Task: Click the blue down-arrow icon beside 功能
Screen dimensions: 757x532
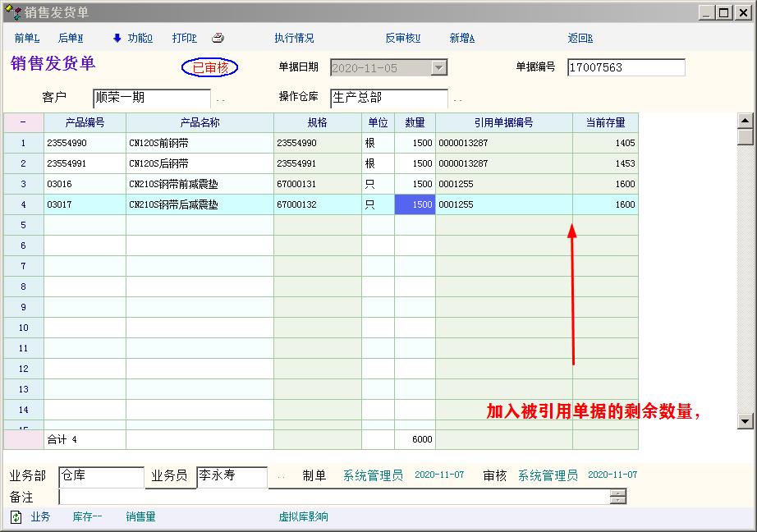Action: pyautogui.click(x=117, y=38)
